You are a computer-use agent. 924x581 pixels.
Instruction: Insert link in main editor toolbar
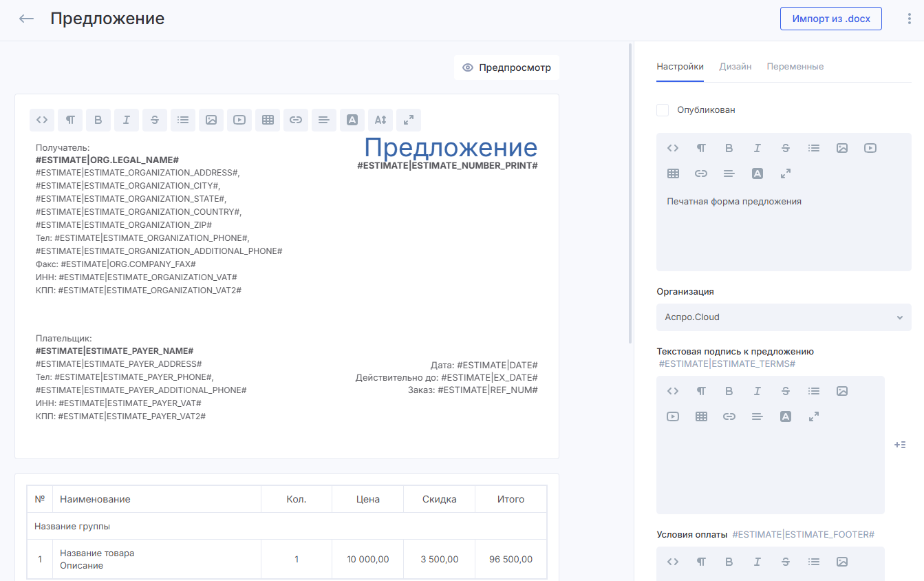click(296, 120)
